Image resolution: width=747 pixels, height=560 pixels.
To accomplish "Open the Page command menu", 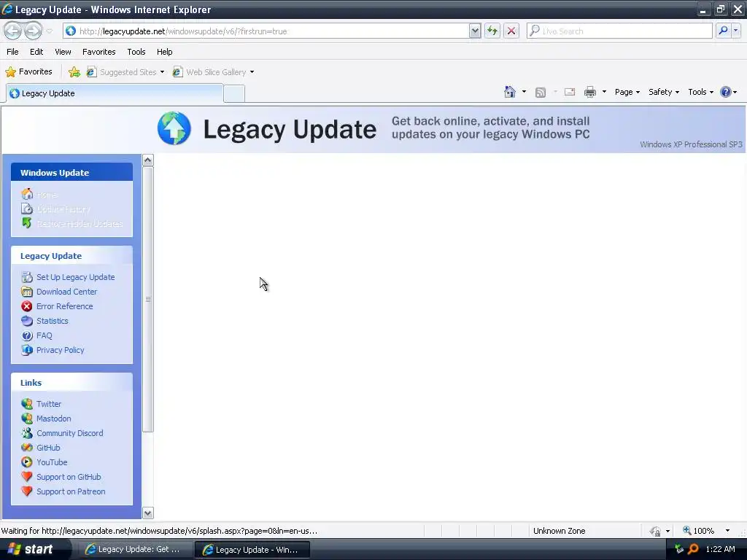I will [x=627, y=92].
